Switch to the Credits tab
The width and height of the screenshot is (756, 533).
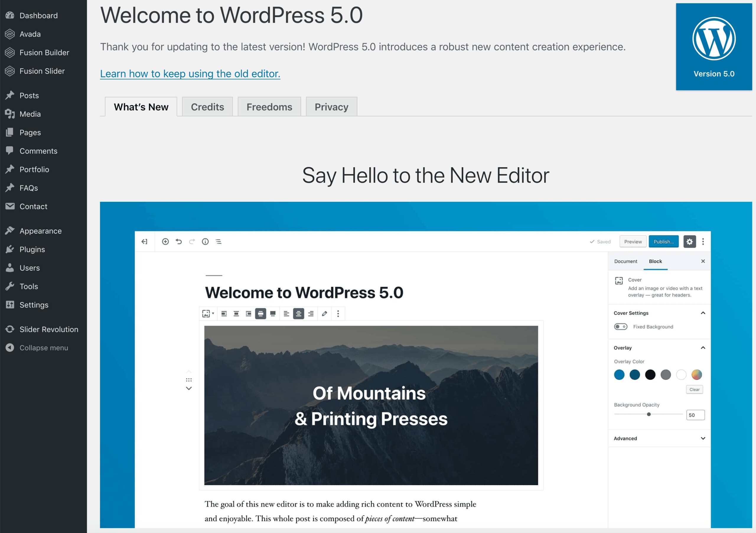click(x=207, y=107)
